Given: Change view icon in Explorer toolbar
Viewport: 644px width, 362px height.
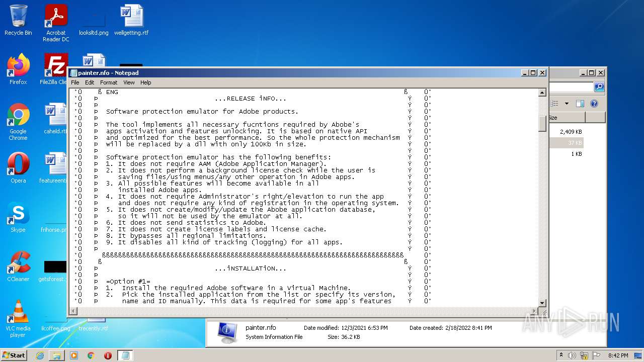Looking at the screenshot, I should (554, 104).
